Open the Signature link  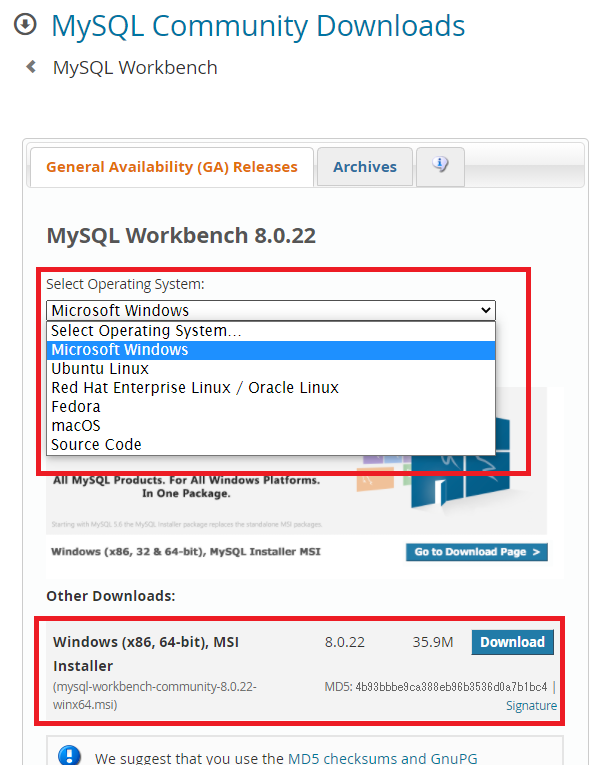(x=531, y=705)
